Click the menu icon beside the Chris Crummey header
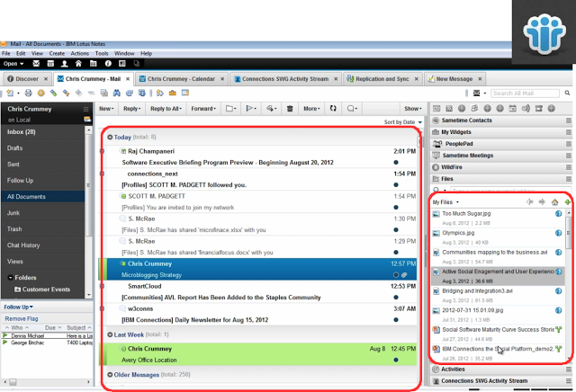The width and height of the screenshot is (576, 392). pos(86,109)
